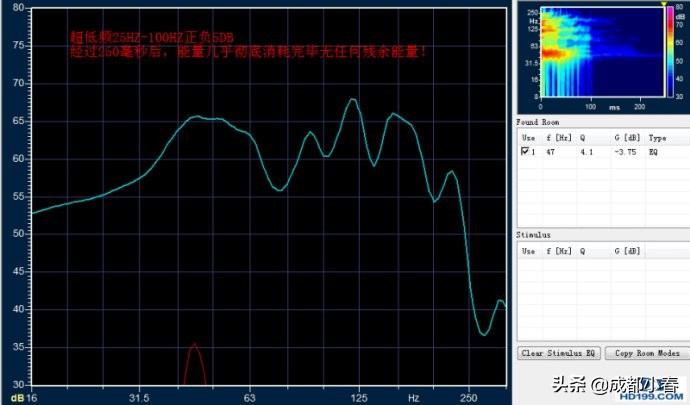This screenshot has height=405, width=690.
Task: Click the EQ type cell in Found Room
Action: pyautogui.click(x=655, y=152)
